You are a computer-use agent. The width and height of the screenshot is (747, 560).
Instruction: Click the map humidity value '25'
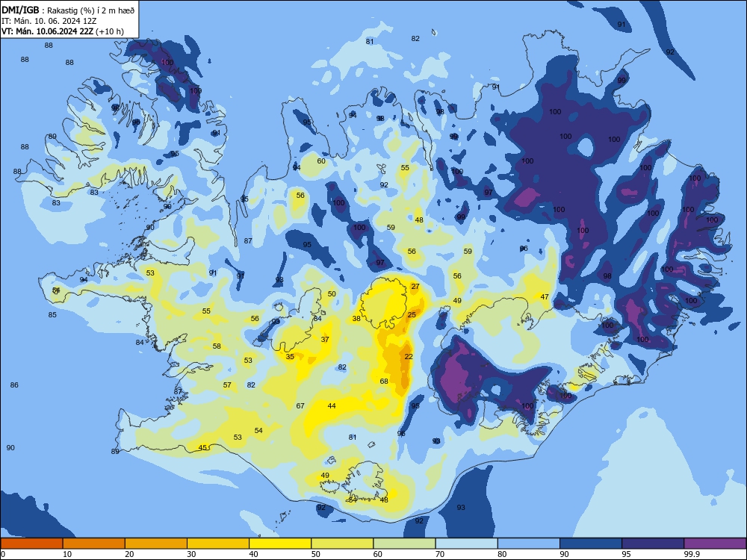coord(412,315)
